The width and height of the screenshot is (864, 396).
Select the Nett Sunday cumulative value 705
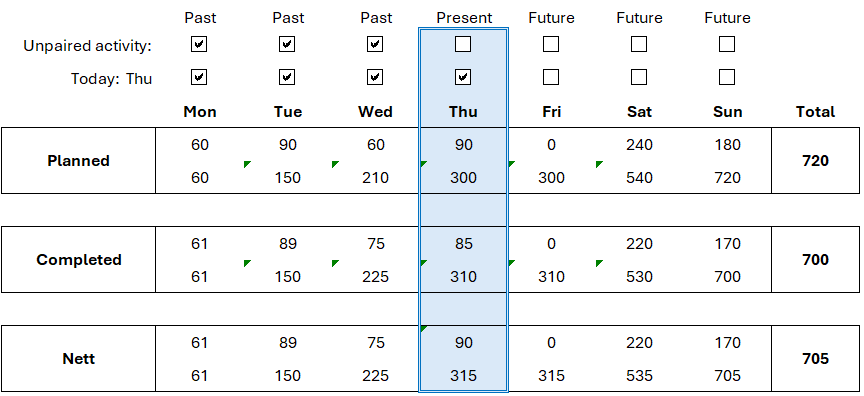[727, 376]
